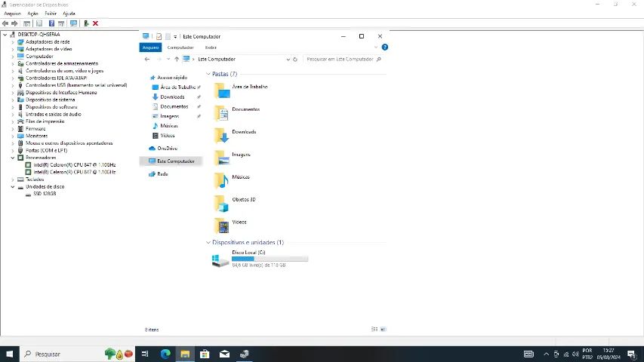The image size is (644, 362).
Task: Open OneDrive in the navigation pane
Action: (167, 148)
